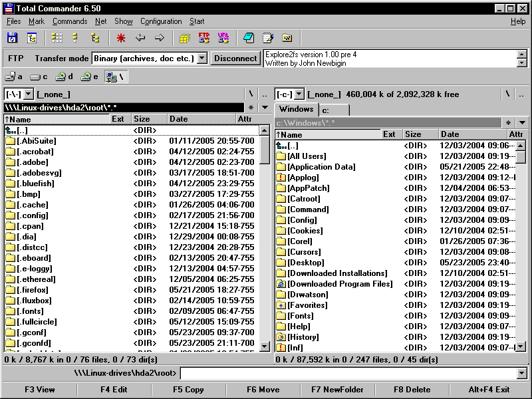
Task: Select drive a floppy button
Action: tap(14, 77)
